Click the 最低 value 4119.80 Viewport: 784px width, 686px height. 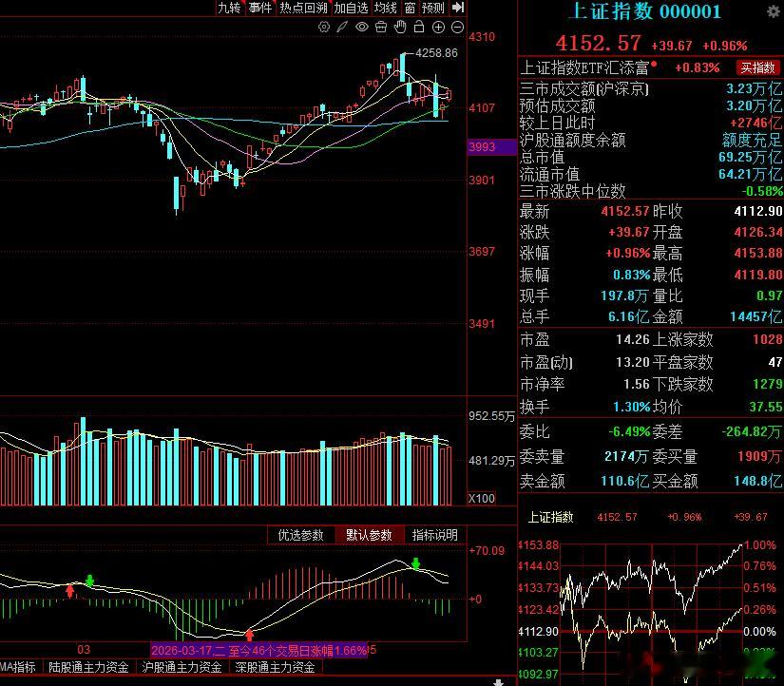click(x=758, y=275)
